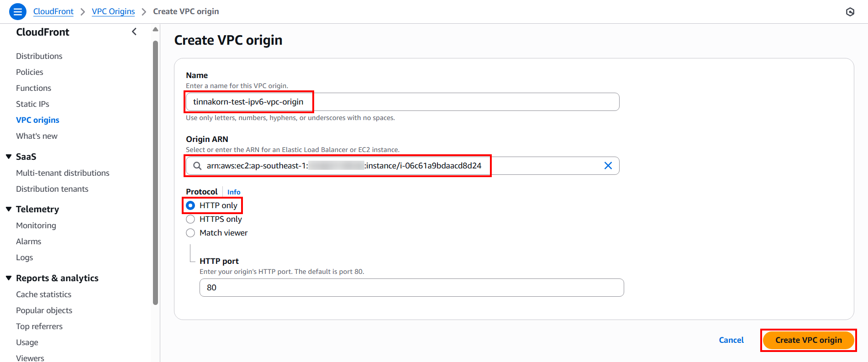Click the Reports & analytics section label
The width and height of the screenshot is (868, 362).
pyautogui.click(x=57, y=278)
